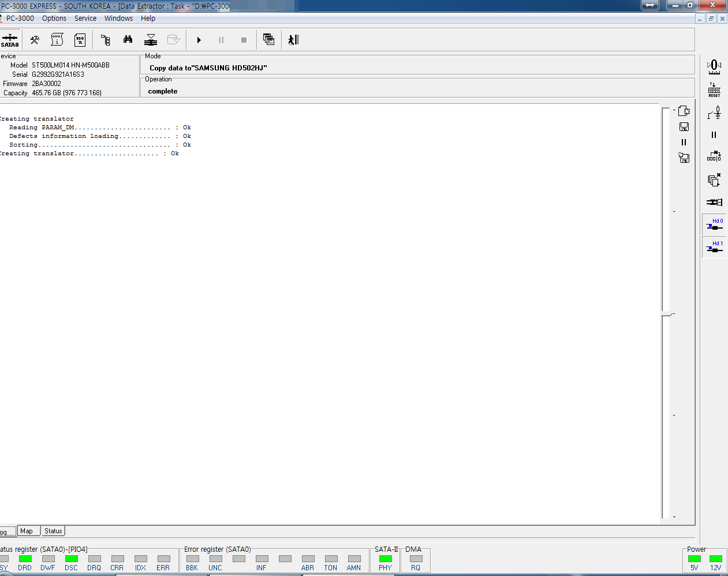Click the IDX status indicator
The height and width of the screenshot is (576, 728).
coord(140,559)
